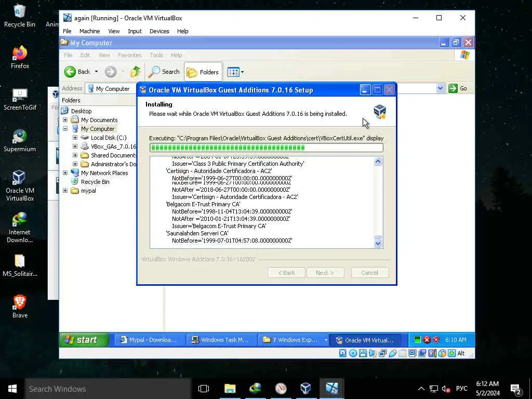Click the CPU virtualization indicator in status bar

[432, 353]
